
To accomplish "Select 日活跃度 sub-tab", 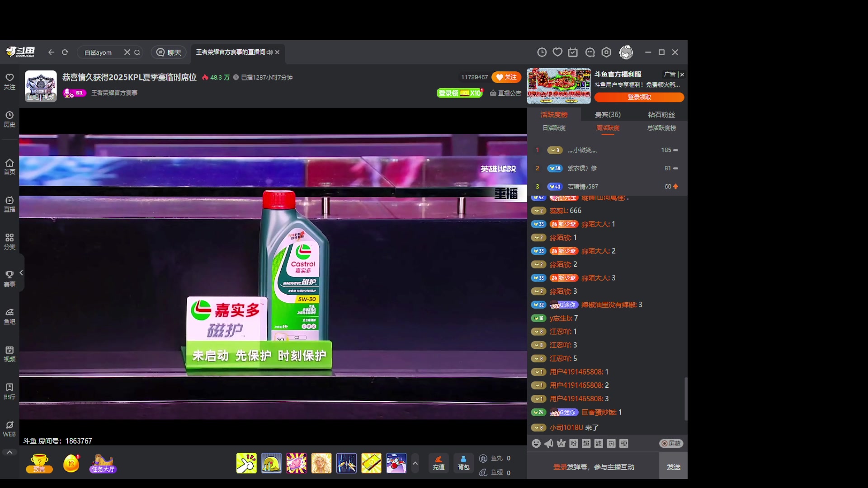I will 554,128.
